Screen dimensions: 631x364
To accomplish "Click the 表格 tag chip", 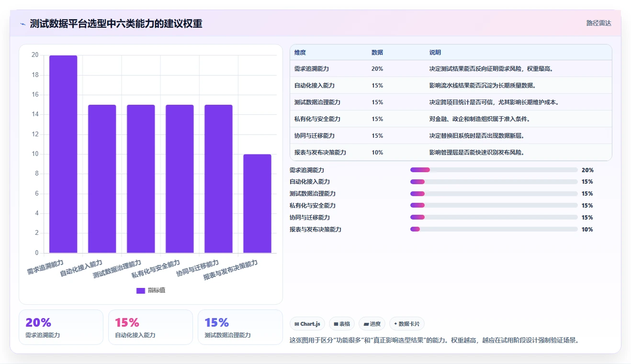I will point(342,324).
